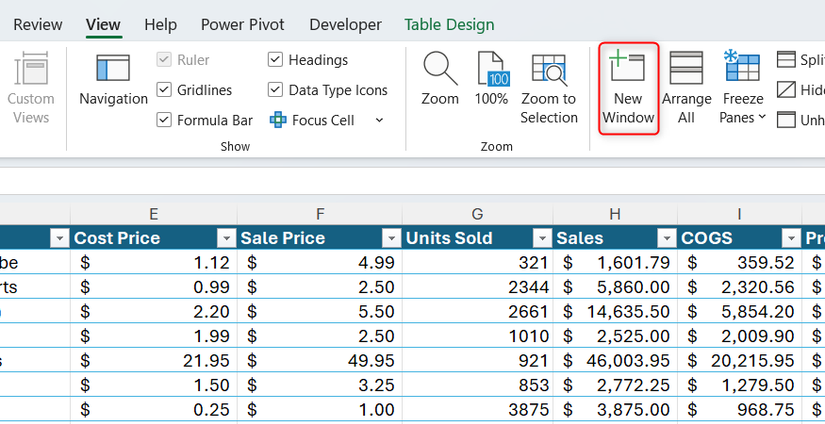This screenshot has width=825, height=424.
Task: Click the Unhide window icon
Action: 786,120
